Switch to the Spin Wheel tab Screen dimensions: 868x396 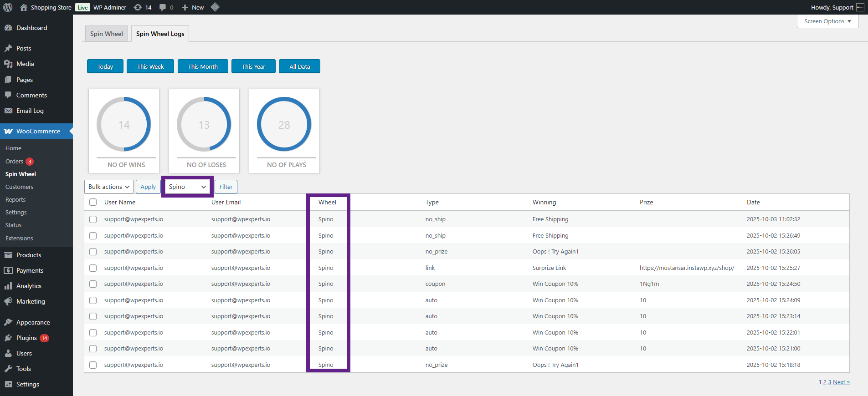(x=107, y=34)
